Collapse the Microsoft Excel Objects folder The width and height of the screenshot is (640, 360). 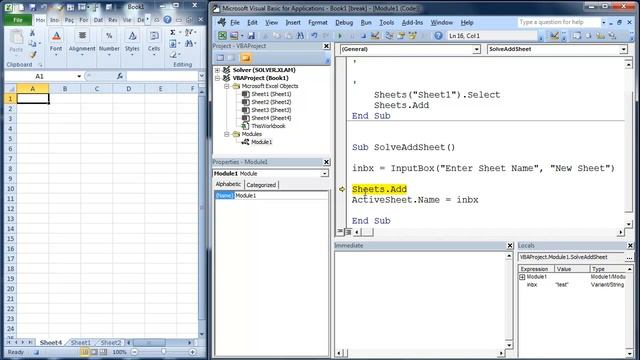tap(227, 86)
